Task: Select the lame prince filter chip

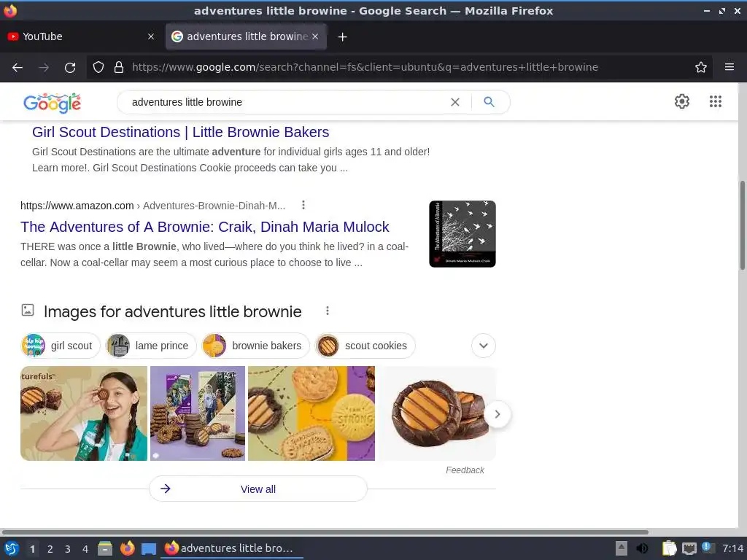Action: click(150, 346)
